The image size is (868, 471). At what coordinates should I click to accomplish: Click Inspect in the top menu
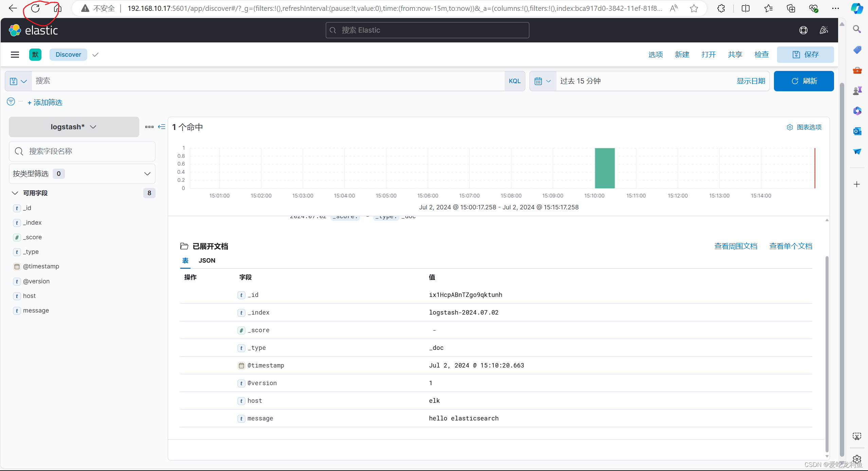[x=761, y=55]
